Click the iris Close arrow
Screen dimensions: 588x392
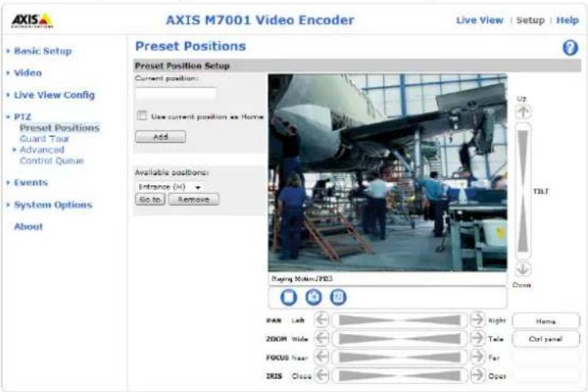(322, 375)
